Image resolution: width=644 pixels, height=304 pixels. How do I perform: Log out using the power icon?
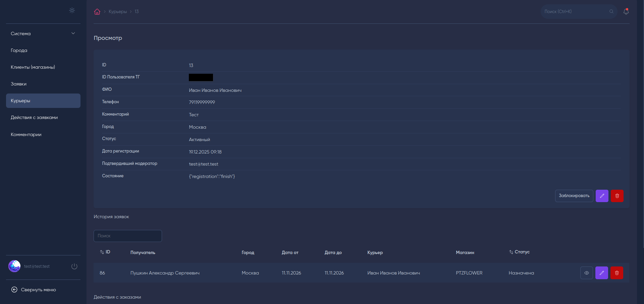tap(74, 266)
